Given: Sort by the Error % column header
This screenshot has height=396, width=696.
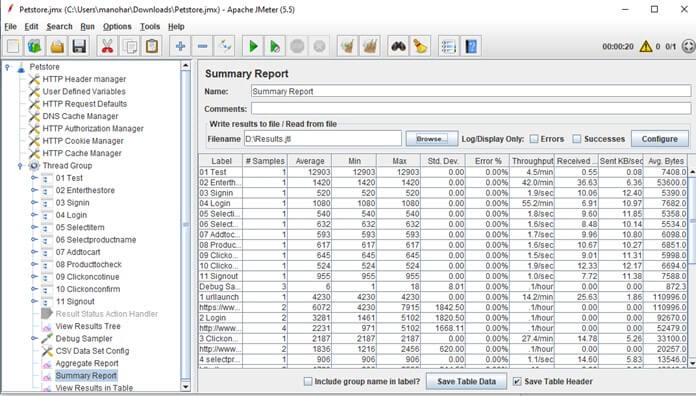Looking at the screenshot, I should pos(488,161).
